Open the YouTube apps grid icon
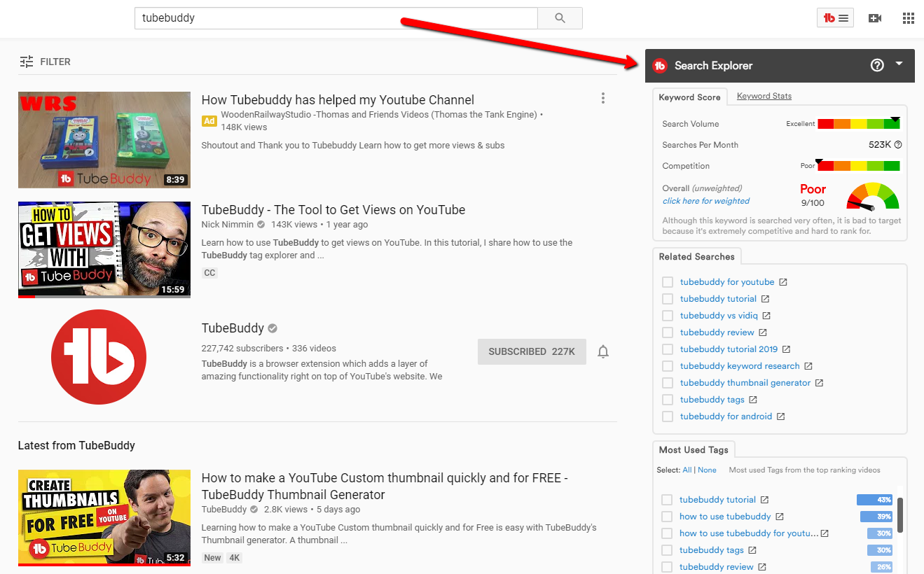 (909, 18)
